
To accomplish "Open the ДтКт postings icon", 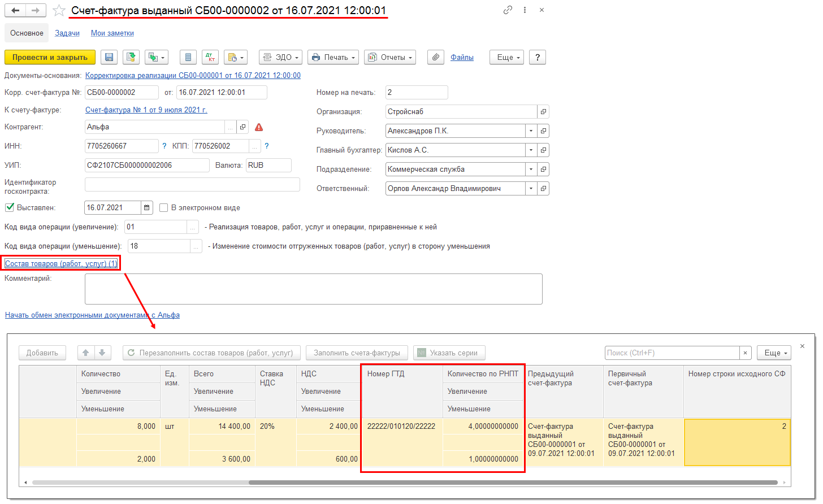I will pyautogui.click(x=210, y=57).
